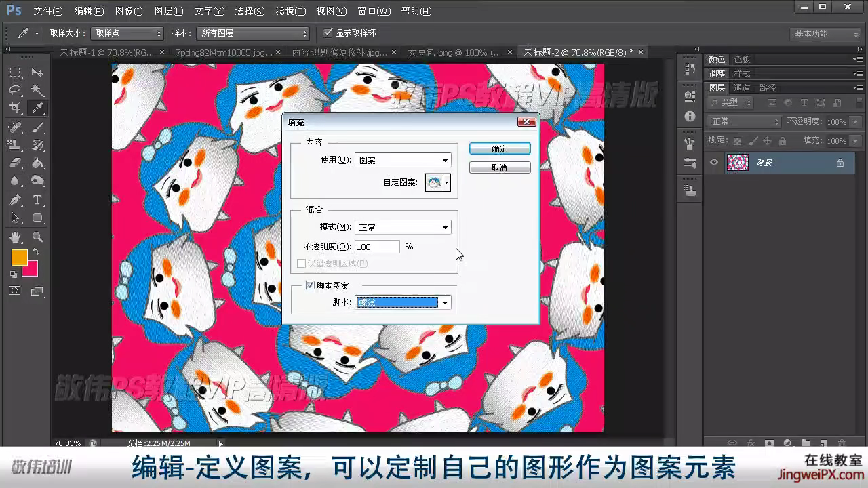868x488 pixels.
Task: Click the orange foreground color swatch
Action: 19,258
